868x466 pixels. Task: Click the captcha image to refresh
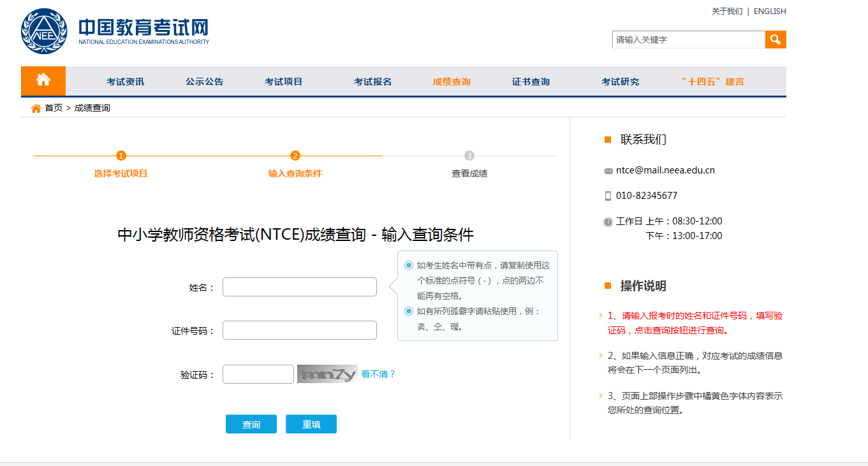click(327, 374)
